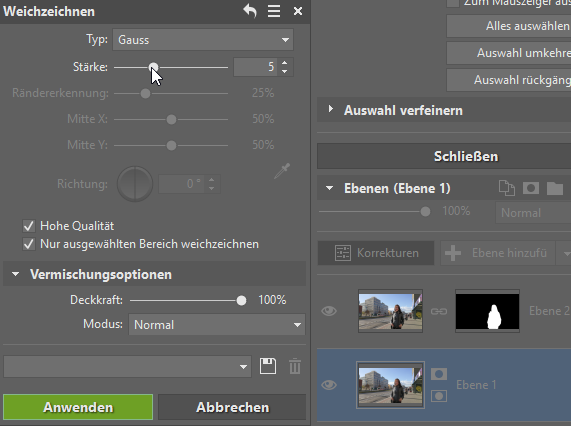Save preset with the floppy disk icon
This screenshot has height=426, width=571.
point(268,366)
